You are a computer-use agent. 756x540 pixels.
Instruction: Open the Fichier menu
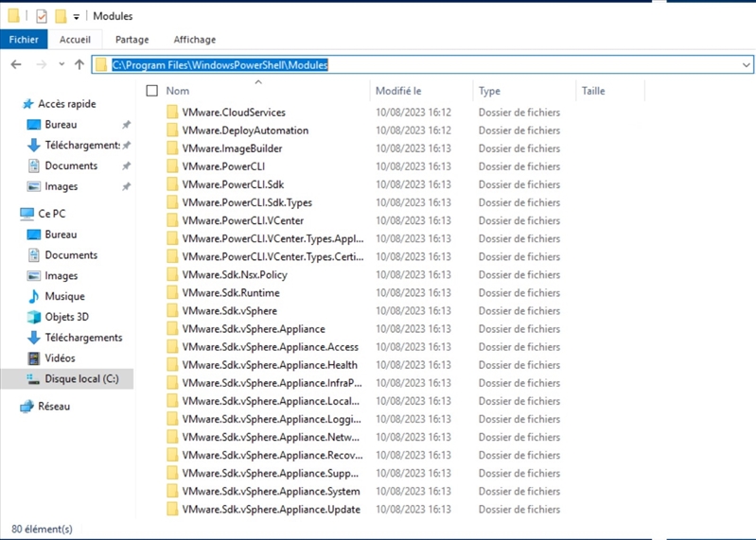click(24, 40)
